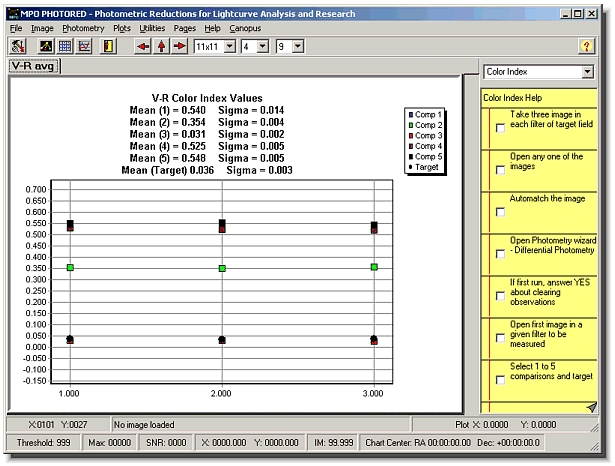Click the Target legend entry
This screenshot has height=466, width=615.
tap(423, 167)
